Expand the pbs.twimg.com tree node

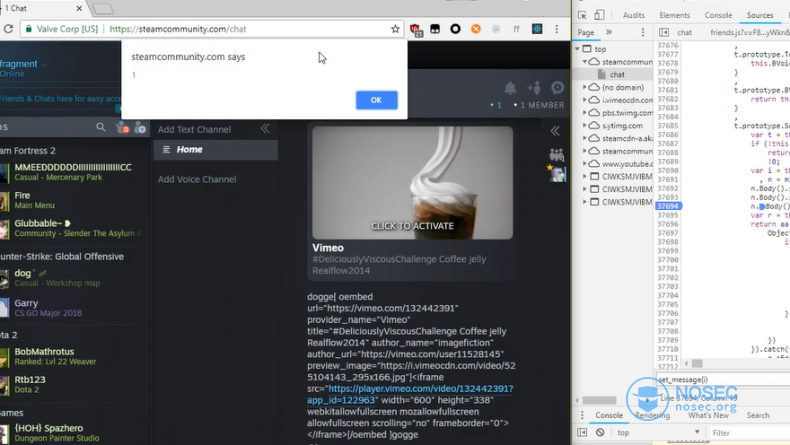coord(584,113)
